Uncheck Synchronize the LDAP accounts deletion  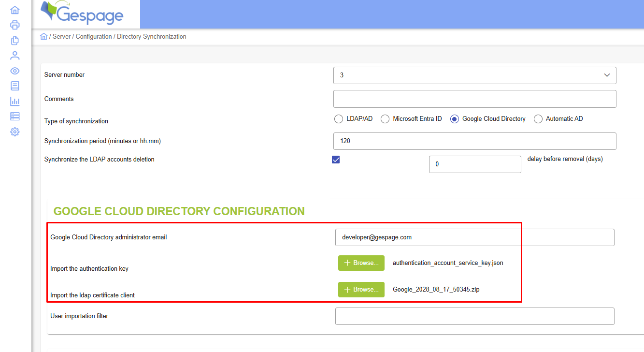tap(336, 160)
